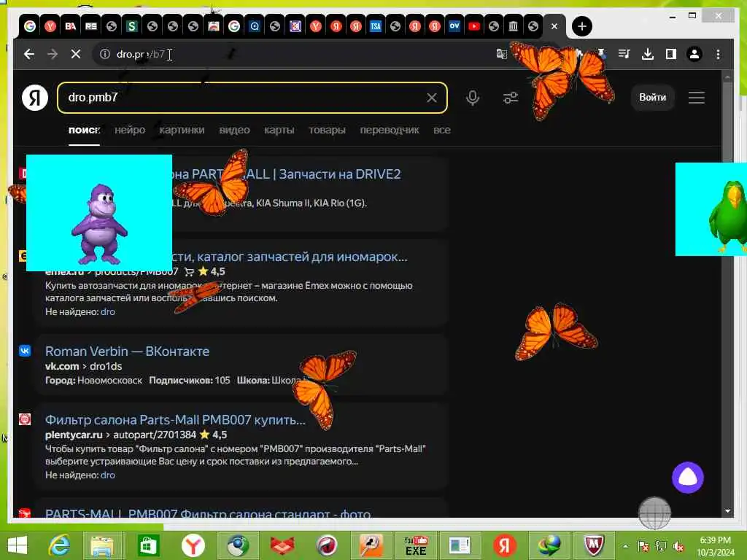Open the purple Alice assistant button
The width and height of the screenshot is (747, 560).
687,477
